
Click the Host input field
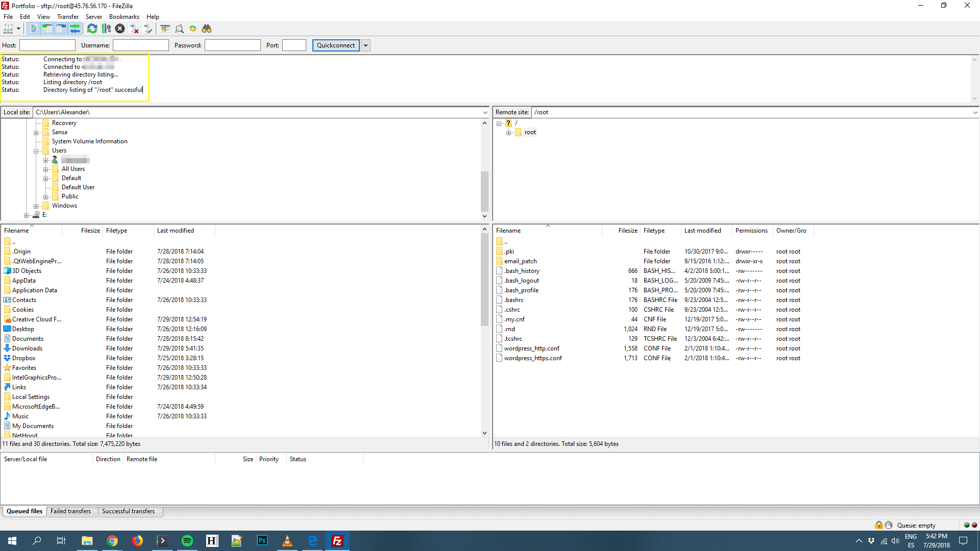tap(46, 44)
